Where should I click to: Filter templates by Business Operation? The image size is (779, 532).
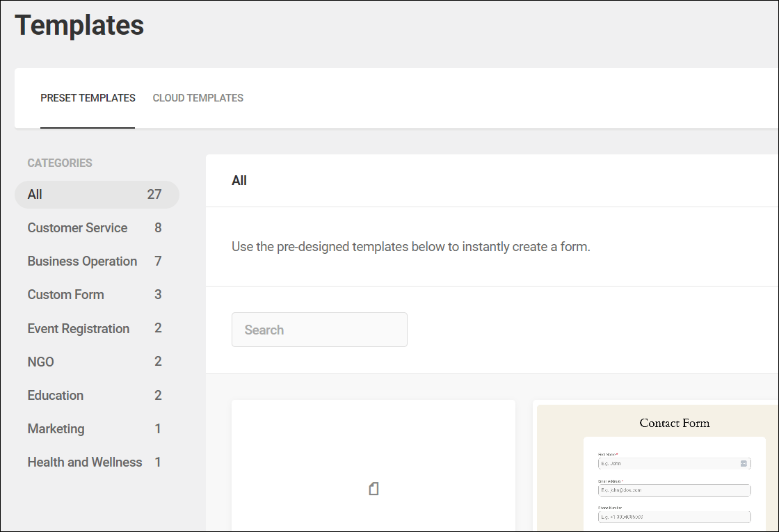coord(81,261)
